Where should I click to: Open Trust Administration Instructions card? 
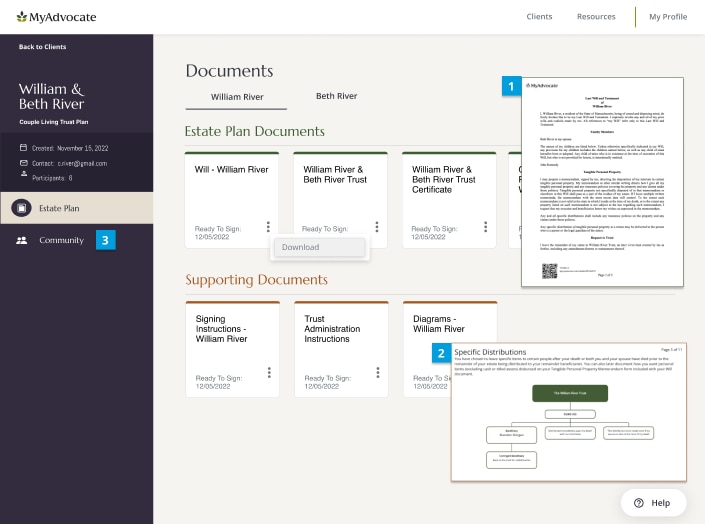[342, 349]
